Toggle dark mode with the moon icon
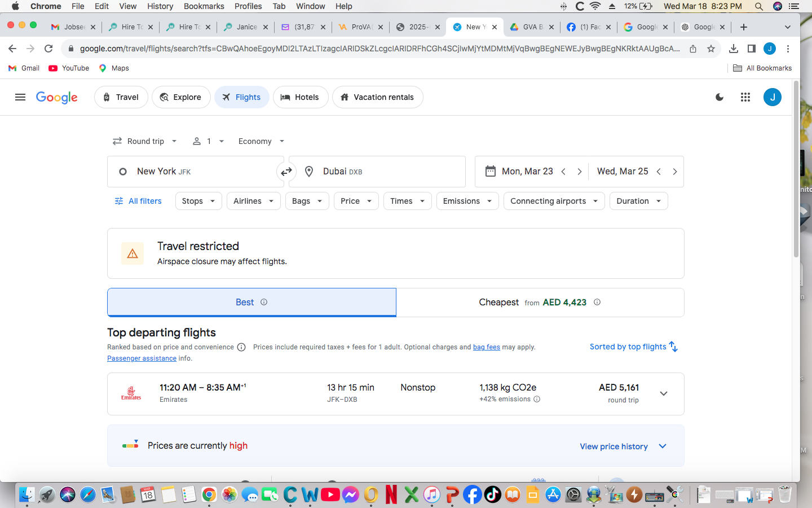Viewport: 812px width, 508px height. tap(720, 97)
